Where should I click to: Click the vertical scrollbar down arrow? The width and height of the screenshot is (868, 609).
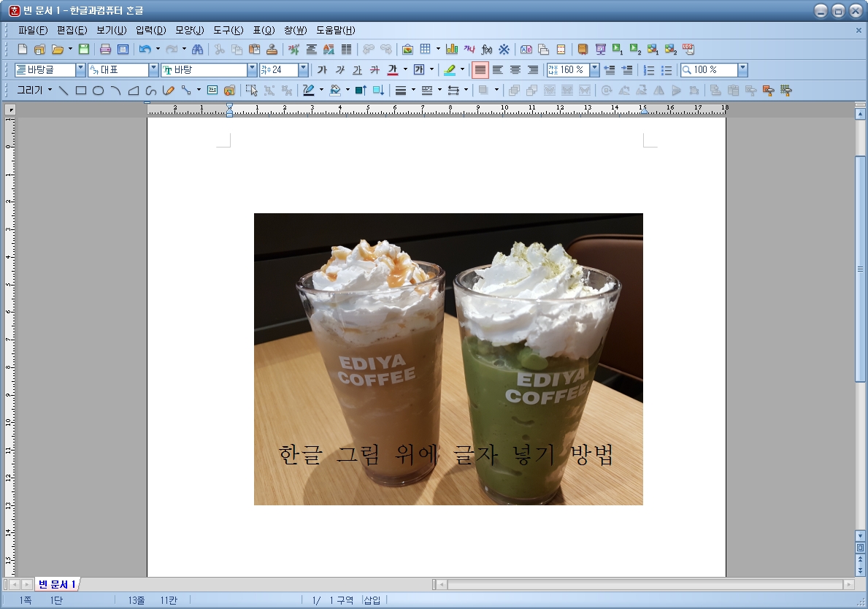tap(860, 536)
